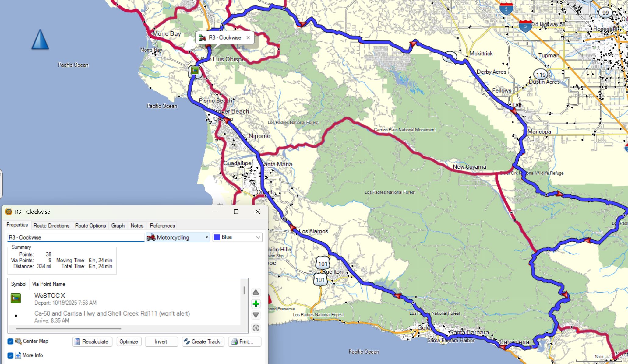Open the Blue route color dropdown

coord(238,237)
